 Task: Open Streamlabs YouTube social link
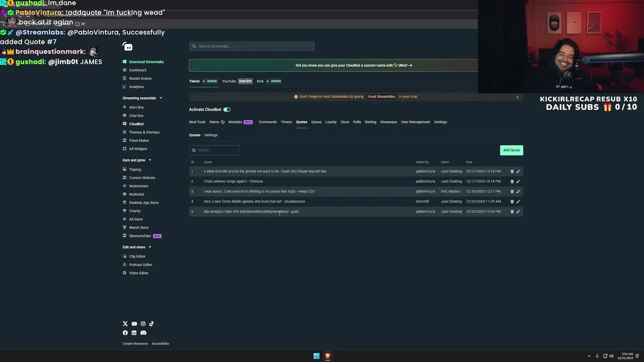pyautogui.click(x=134, y=324)
